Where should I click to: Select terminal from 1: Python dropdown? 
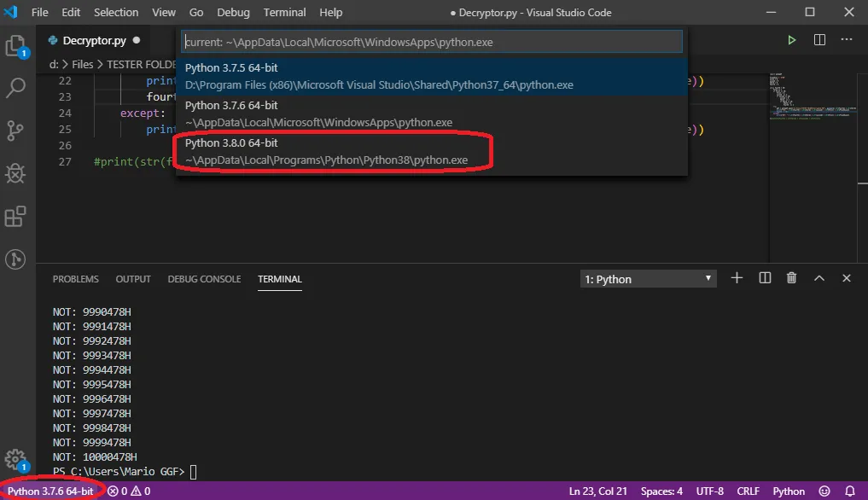point(648,279)
